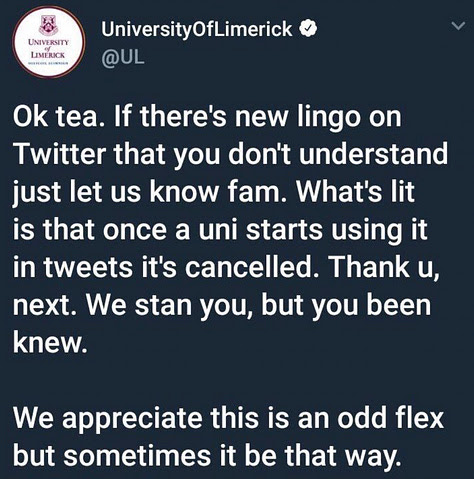
Task: Select the word "understand" in the tweet
Action: pyautogui.click(x=373, y=154)
